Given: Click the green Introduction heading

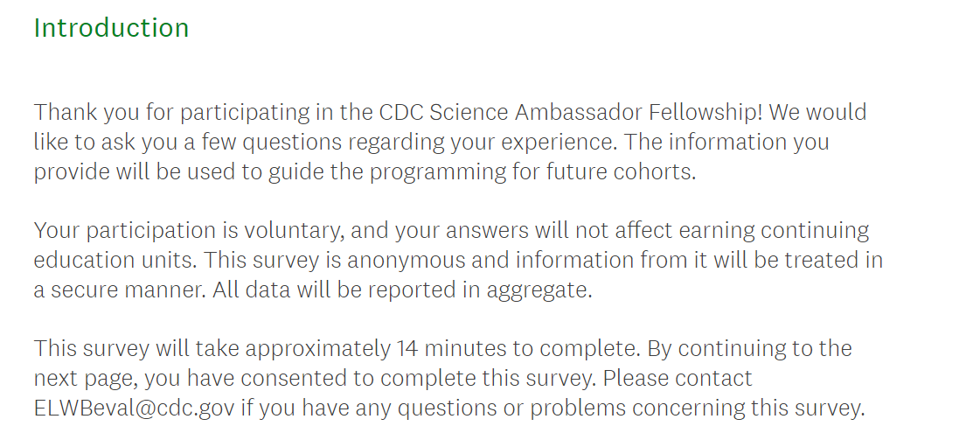Looking at the screenshot, I should pos(111,28).
